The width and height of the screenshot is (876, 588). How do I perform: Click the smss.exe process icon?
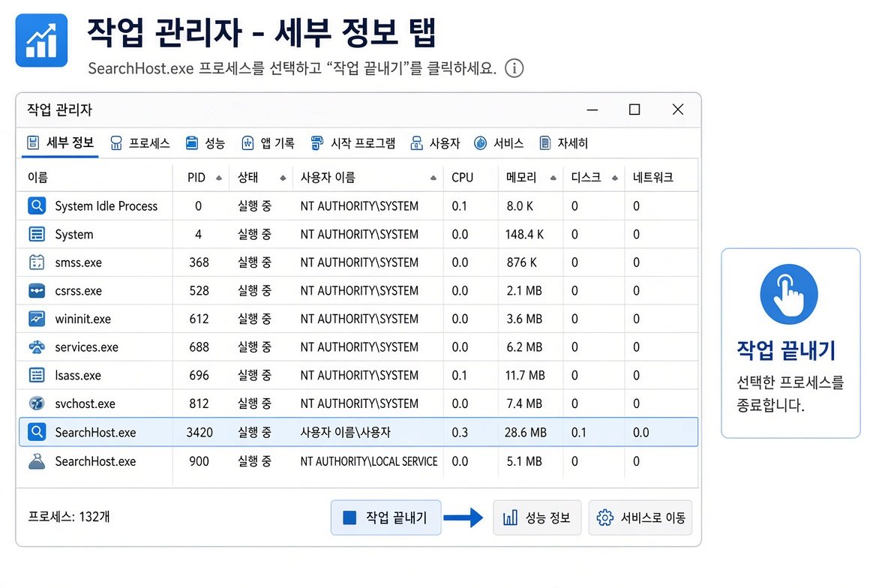pyautogui.click(x=37, y=262)
